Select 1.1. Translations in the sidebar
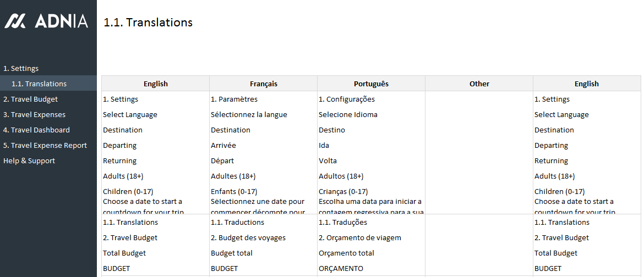 [x=39, y=84]
